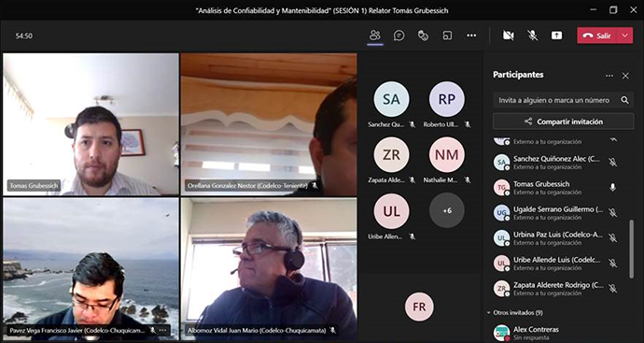
Task: Click the +6 overflow participants avatar
Action: (447, 210)
